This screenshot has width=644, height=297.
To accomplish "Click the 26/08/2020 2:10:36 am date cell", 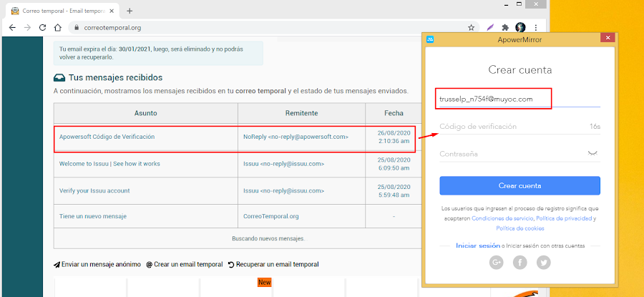I will pos(394,137).
